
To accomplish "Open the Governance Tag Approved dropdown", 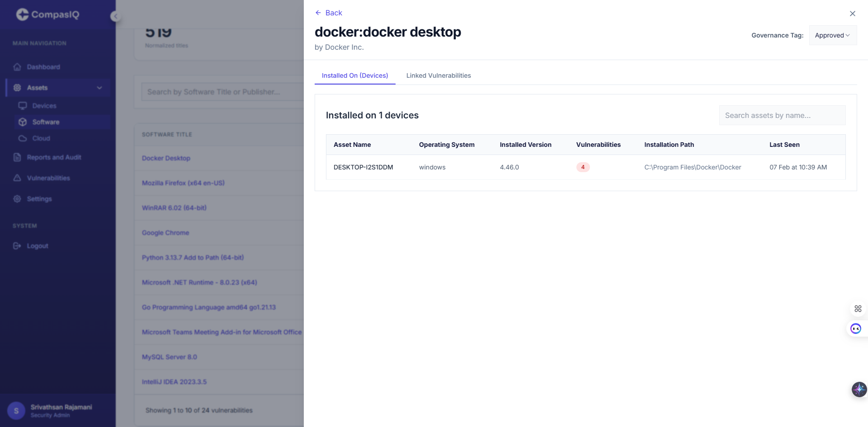I will coord(833,35).
